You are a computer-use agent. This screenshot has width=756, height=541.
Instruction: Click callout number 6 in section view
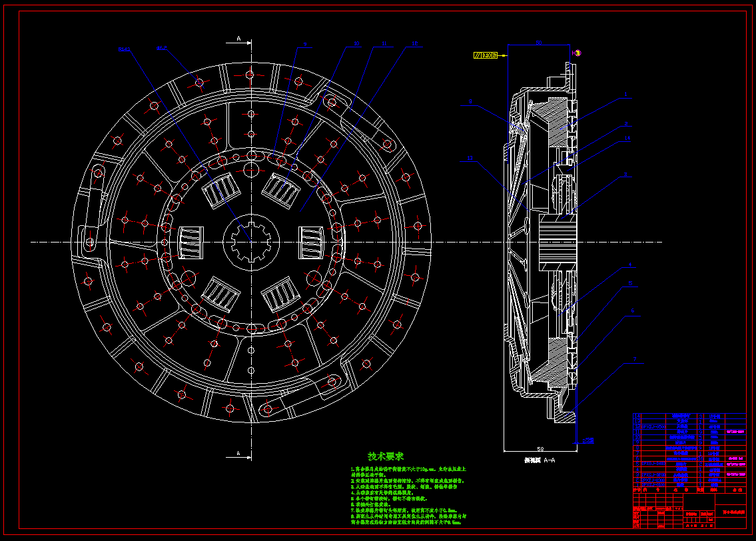[633, 311]
